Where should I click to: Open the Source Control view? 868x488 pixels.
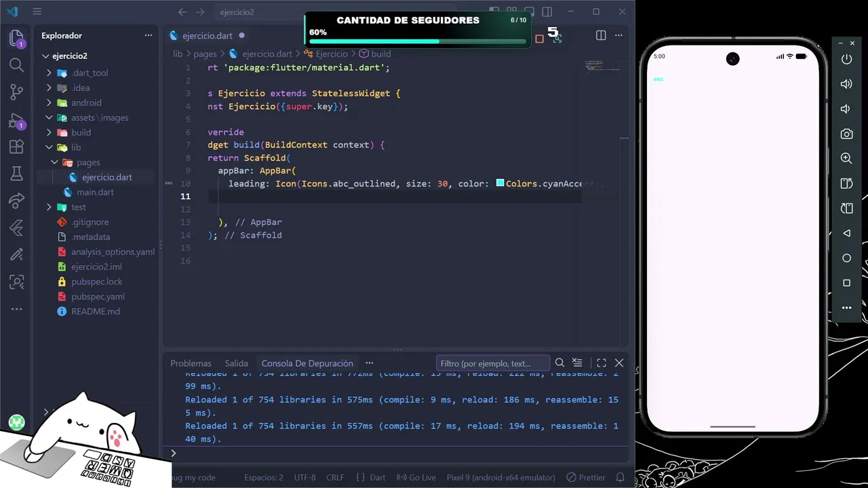tap(16, 92)
